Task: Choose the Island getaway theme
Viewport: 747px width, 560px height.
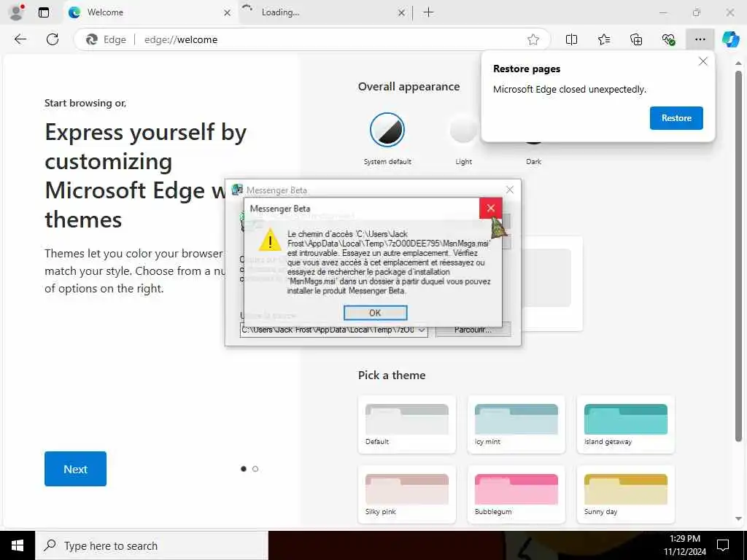Action: click(x=625, y=424)
